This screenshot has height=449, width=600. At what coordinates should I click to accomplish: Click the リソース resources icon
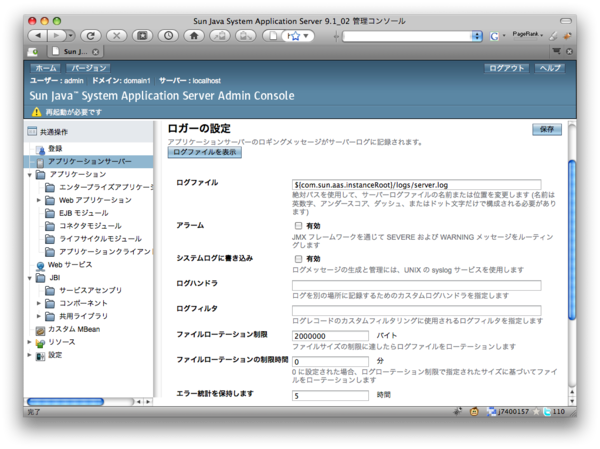pyautogui.click(x=40, y=343)
